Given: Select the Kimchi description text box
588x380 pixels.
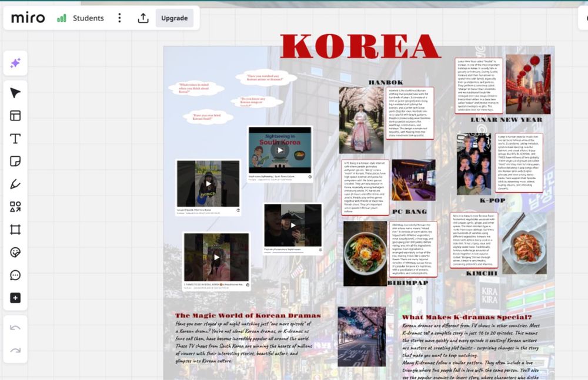Looking at the screenshot, I should [x=474, y=241].
